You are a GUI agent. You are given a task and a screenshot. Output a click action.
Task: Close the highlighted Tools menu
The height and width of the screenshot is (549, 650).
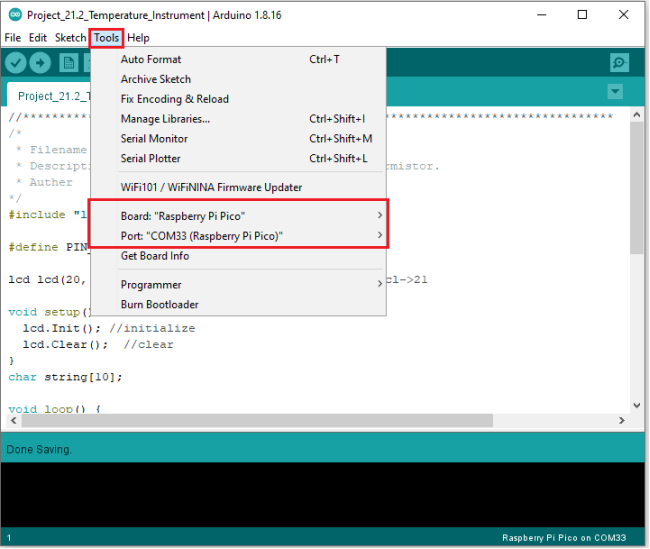pyautogui.click(x=106, y=38)
